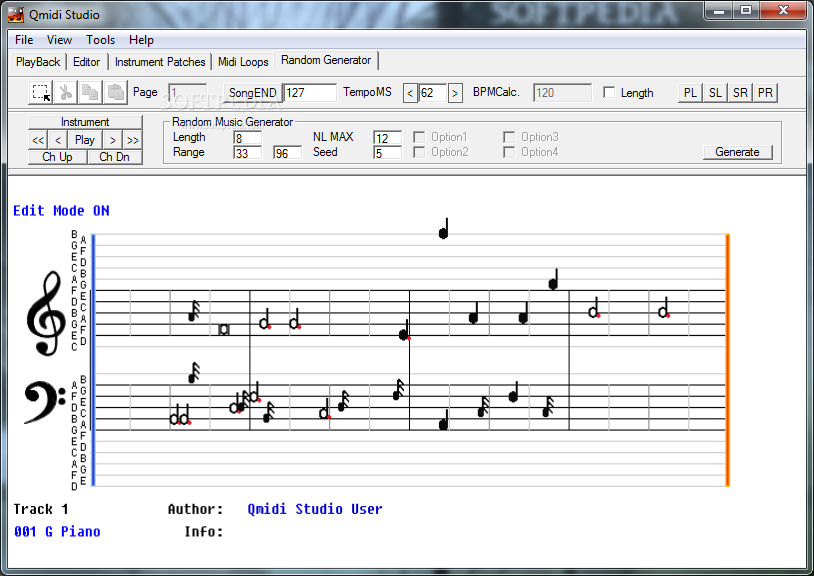Open the File menu
The image size is (814, 576).
[24, 40]
